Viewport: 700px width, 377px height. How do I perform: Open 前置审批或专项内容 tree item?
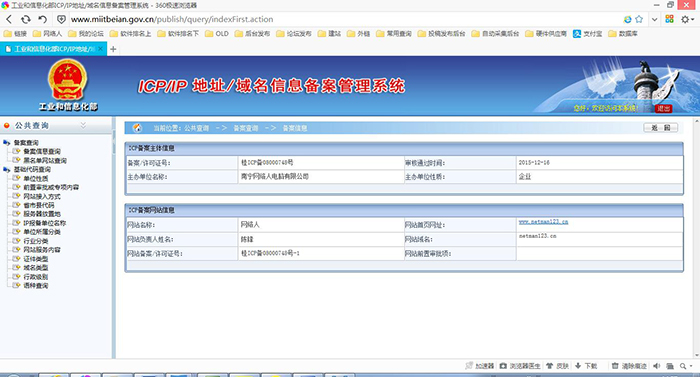pos(51,187)
